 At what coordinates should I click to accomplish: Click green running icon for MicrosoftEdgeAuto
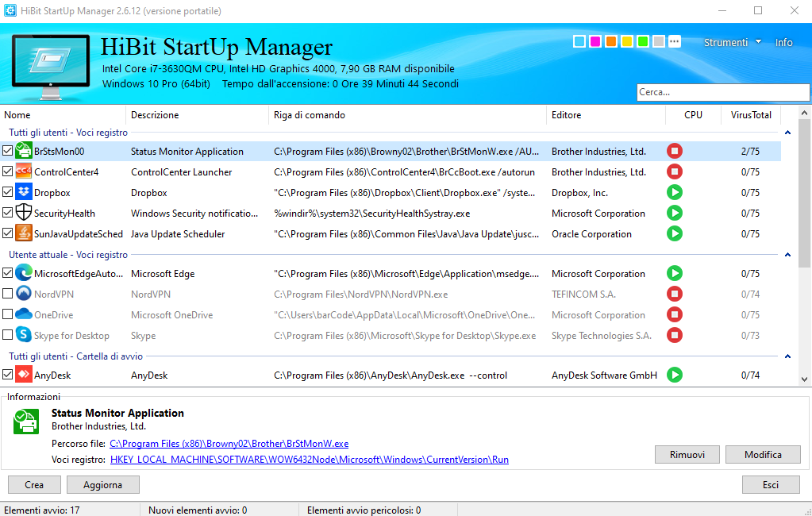click(x=674, y=273)
